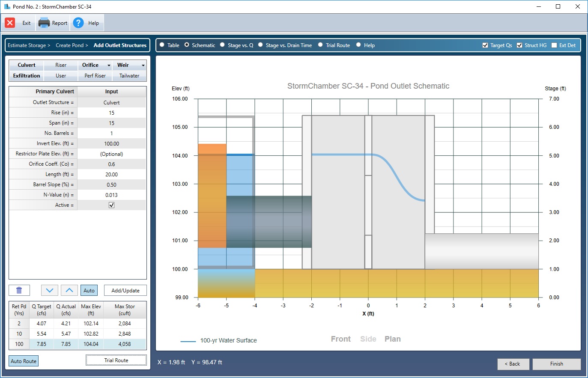Click the Barrel Slope value field
The image size is (588, 378).
click(112, 185)
